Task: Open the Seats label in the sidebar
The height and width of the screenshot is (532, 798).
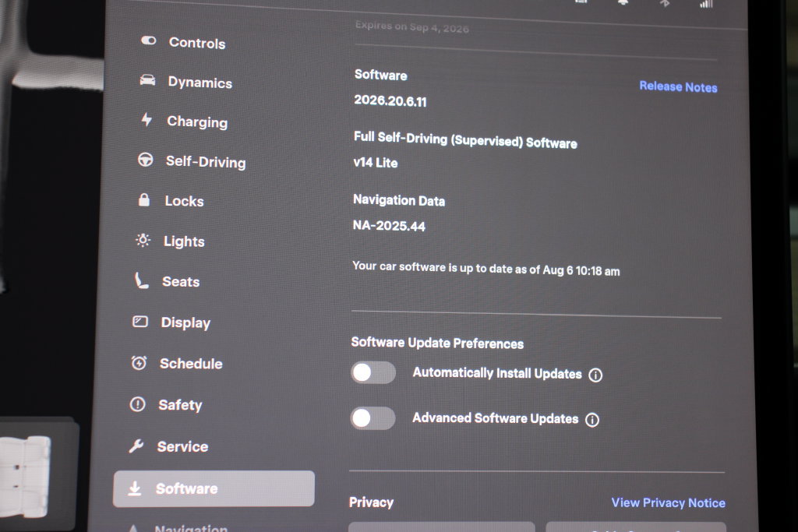Action: 181,281
